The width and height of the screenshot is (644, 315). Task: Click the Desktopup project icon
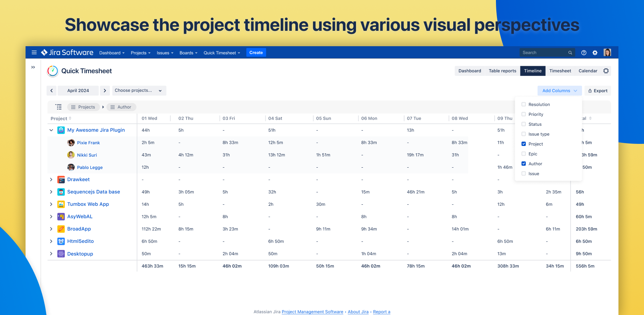point(61,254)
